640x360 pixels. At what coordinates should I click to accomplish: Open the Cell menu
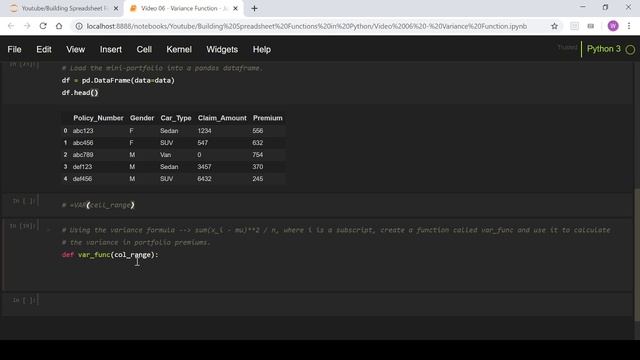pos(144,49)
